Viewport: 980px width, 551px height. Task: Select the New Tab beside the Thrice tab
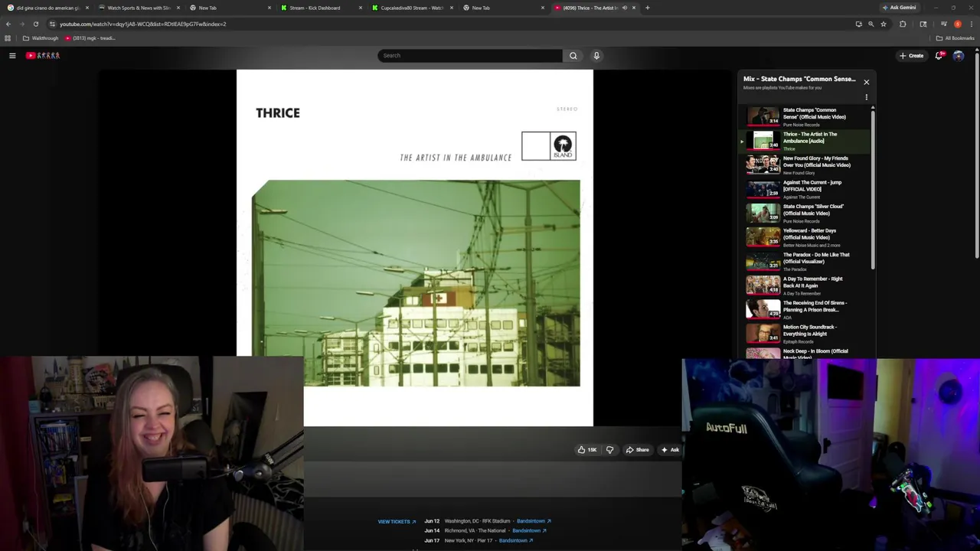click(502, 8)
